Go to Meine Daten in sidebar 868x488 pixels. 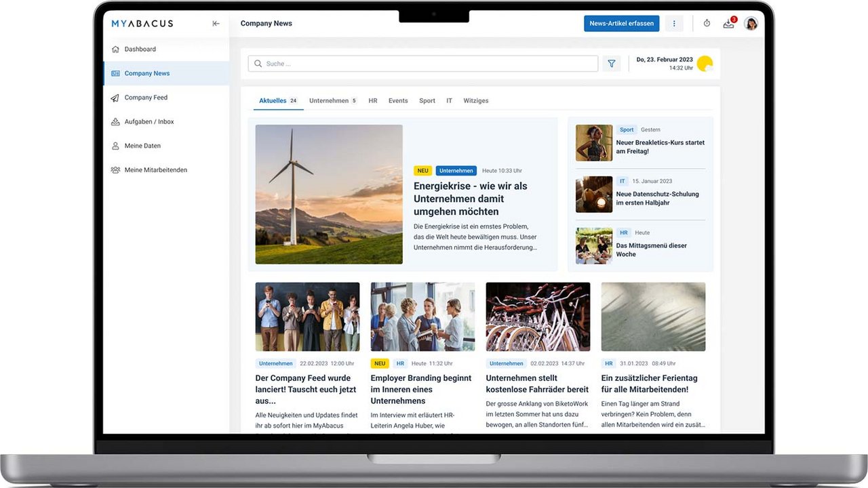[x=142, y=146]
